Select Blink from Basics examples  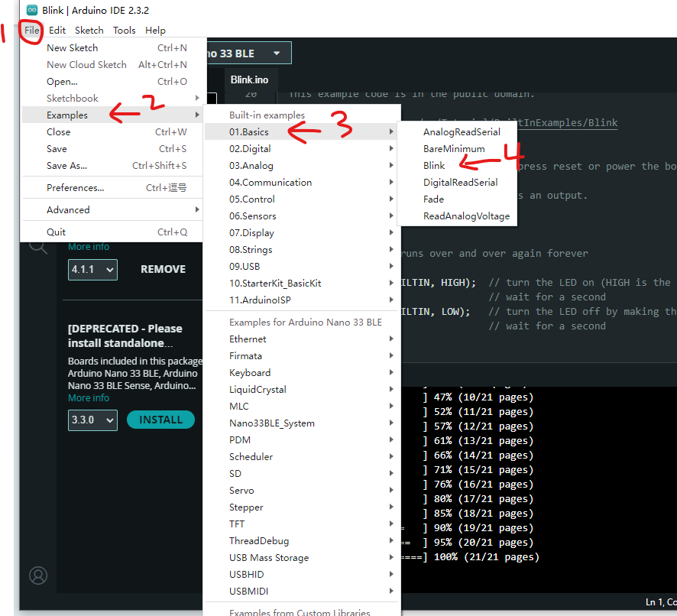click(434, 165)
